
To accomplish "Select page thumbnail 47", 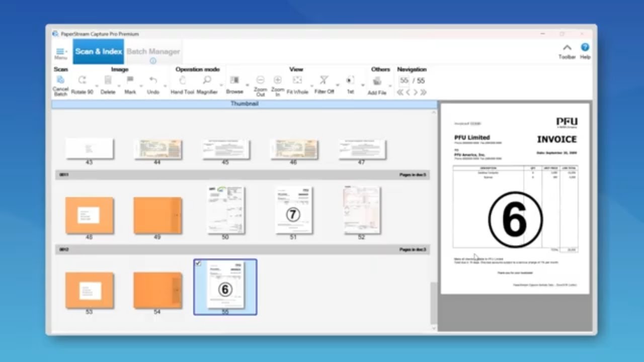I will 362,149.
